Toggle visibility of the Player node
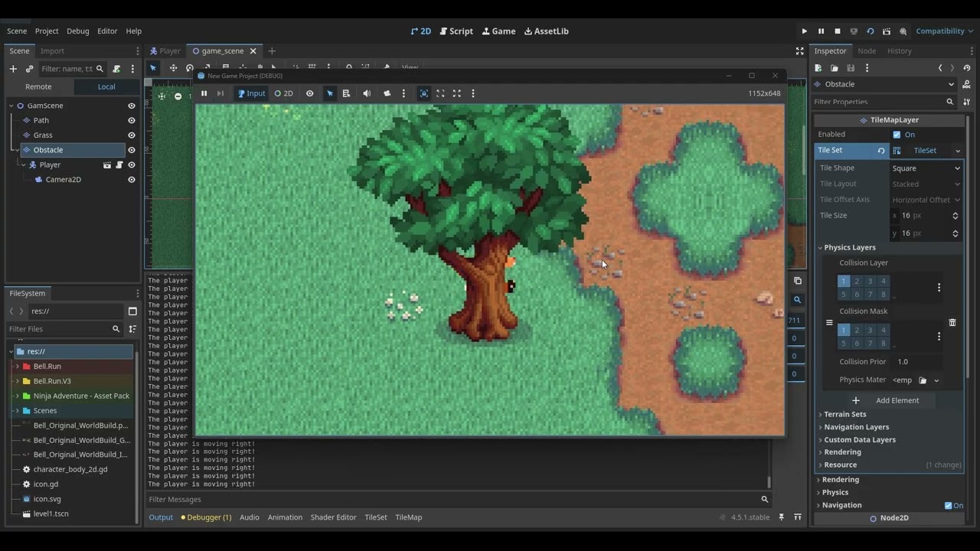Viewport: 980px width, 551px height. point(132,165)
